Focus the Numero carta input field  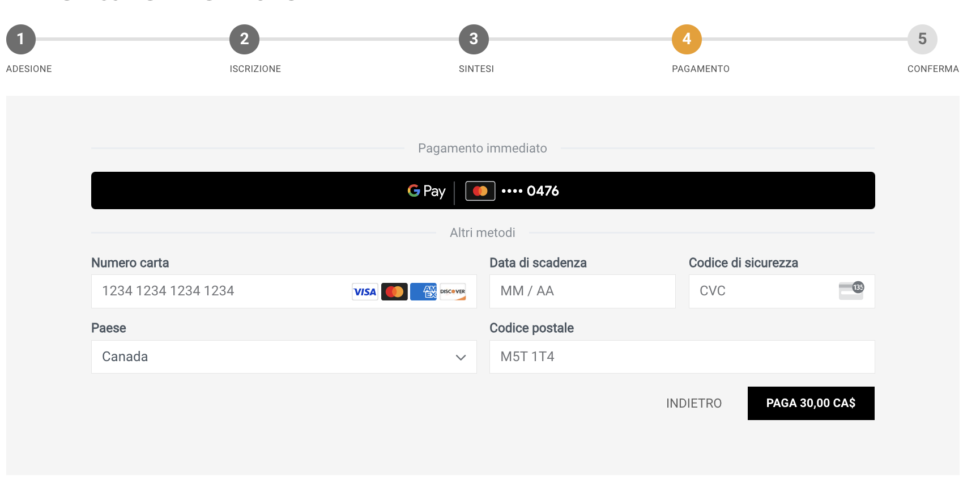(221, 291)
